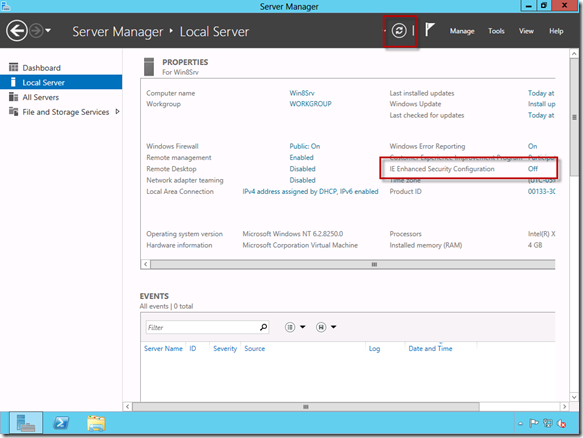Open the Help menu
The image size is (583, 438).
point(556,31)
